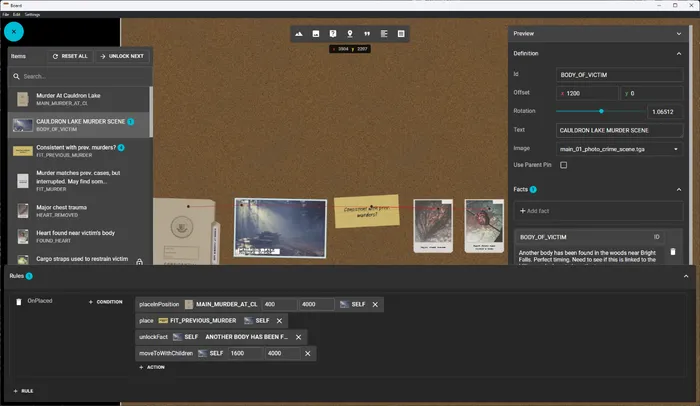Click the UNLOCK NEXT button
700x406 pixels.
coord(122,56)
